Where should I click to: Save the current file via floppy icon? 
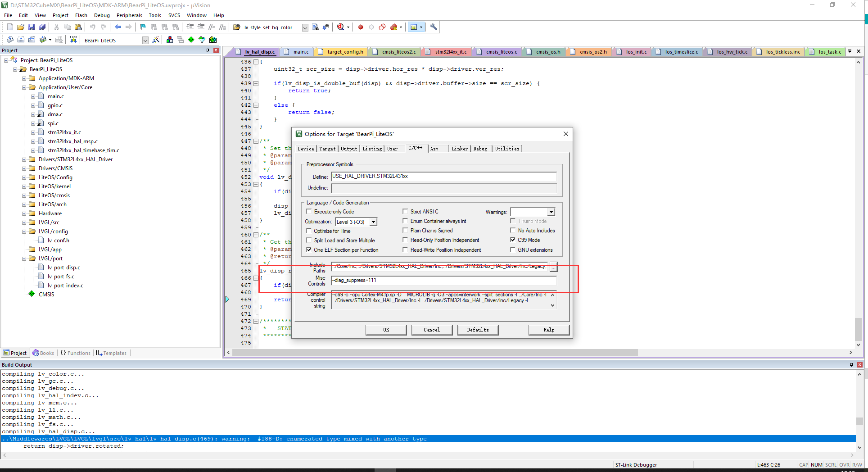[x=32, y=27]
